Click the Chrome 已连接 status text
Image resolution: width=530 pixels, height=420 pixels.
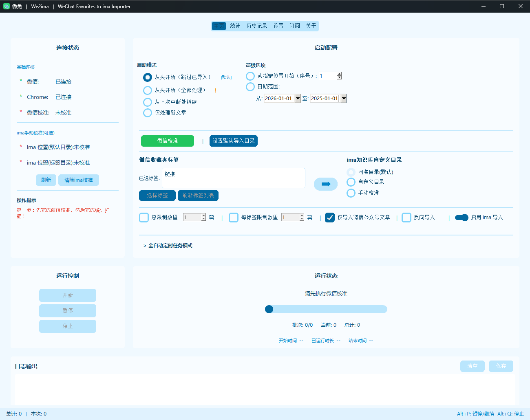pyautogui.click(x=64, y=97)
